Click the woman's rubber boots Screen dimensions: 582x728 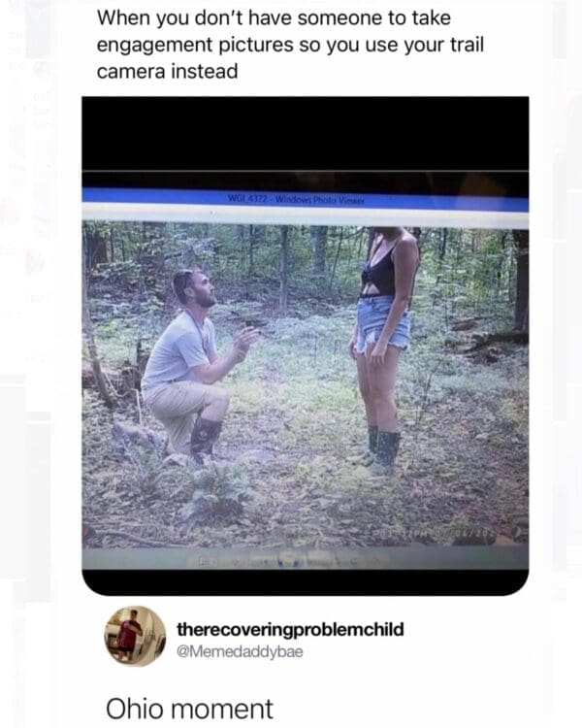[x=382, y=450]
